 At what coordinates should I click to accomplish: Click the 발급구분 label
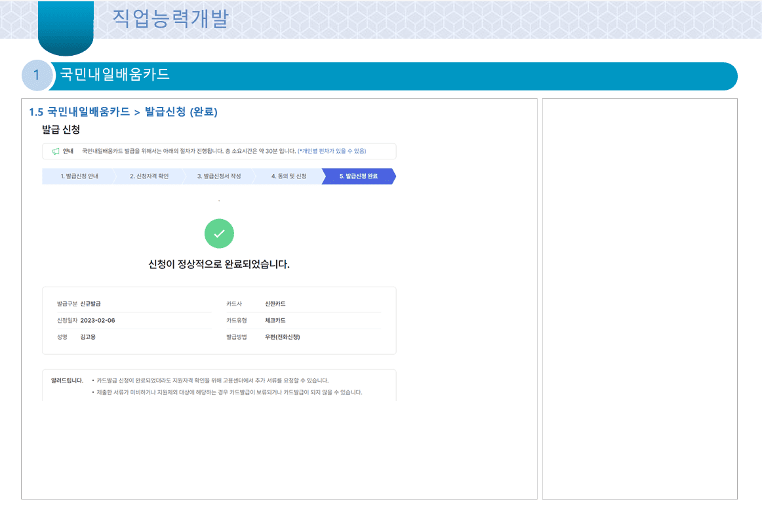[x=67, y=304]
